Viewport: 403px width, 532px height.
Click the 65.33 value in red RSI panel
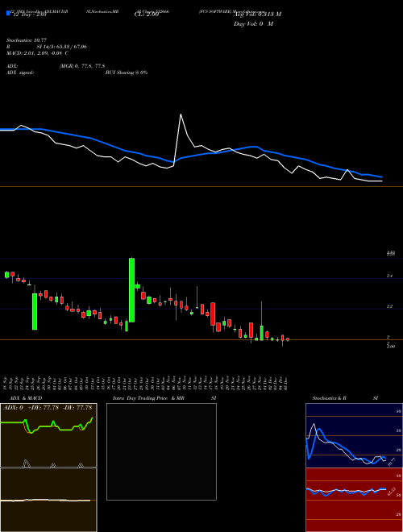[392, 491]
